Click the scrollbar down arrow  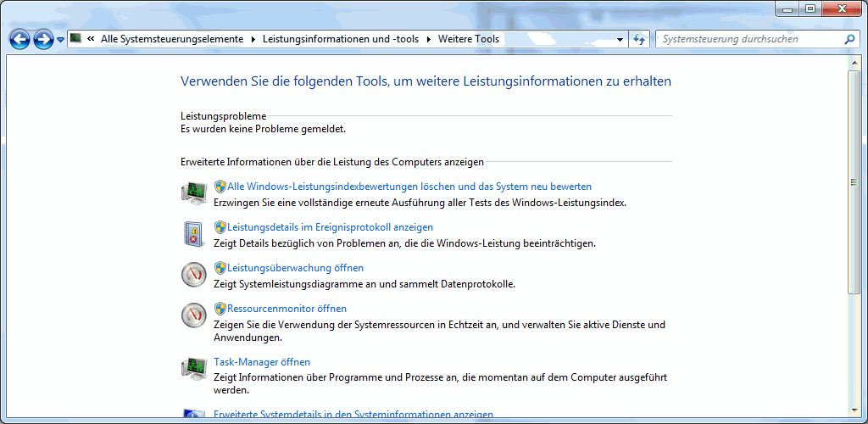(853, 410)
